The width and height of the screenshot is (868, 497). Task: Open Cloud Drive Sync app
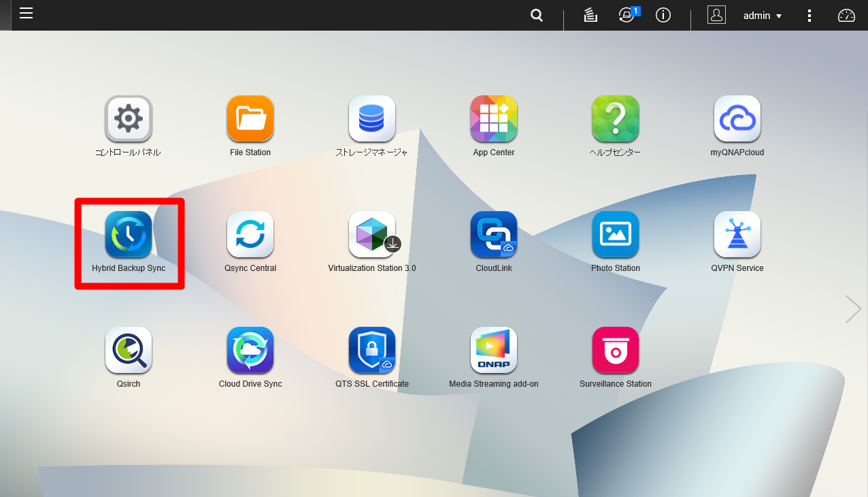[250, 350]
